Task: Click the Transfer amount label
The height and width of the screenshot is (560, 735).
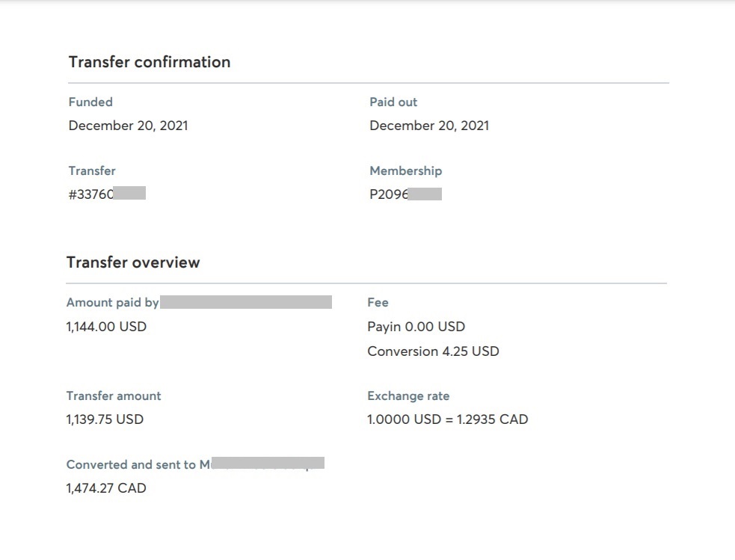Action: 114,396
